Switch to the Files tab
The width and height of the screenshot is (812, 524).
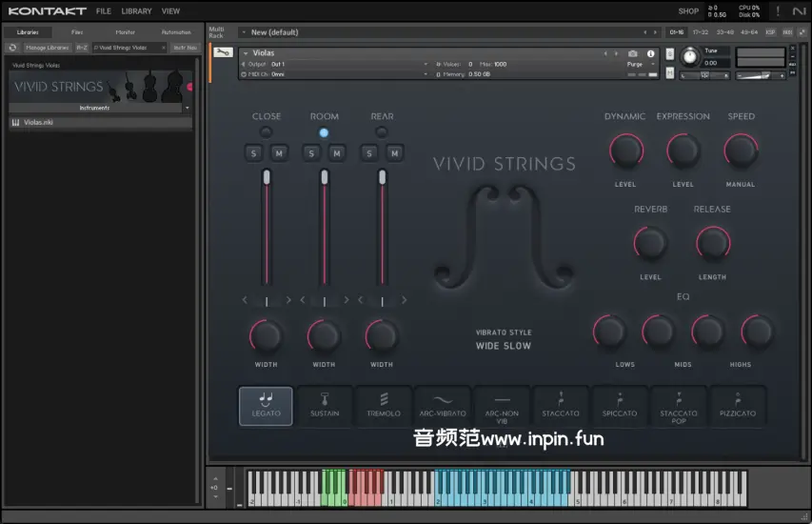[x=77, y=32]
